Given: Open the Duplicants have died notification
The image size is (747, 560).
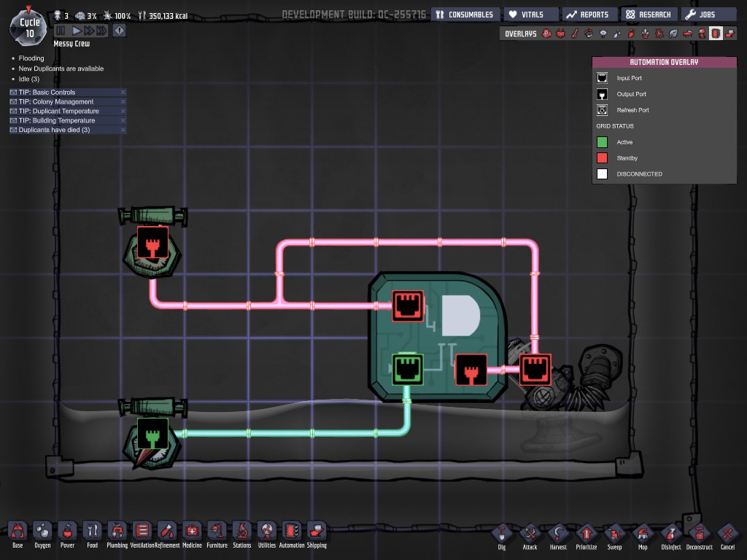Looking at the screenshot, I should (55, 130).
